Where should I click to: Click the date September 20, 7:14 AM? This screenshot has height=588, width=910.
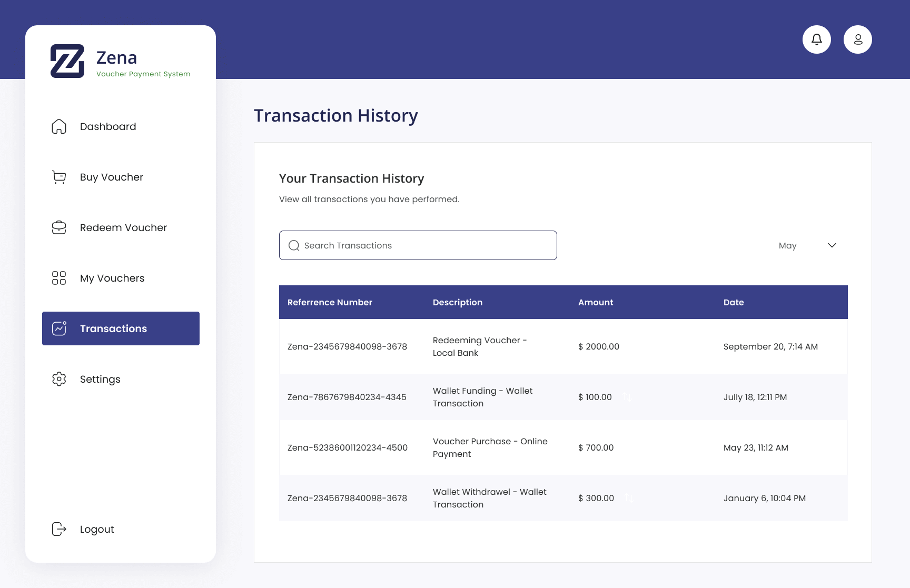pyautogui.click(x=770, y=346)
